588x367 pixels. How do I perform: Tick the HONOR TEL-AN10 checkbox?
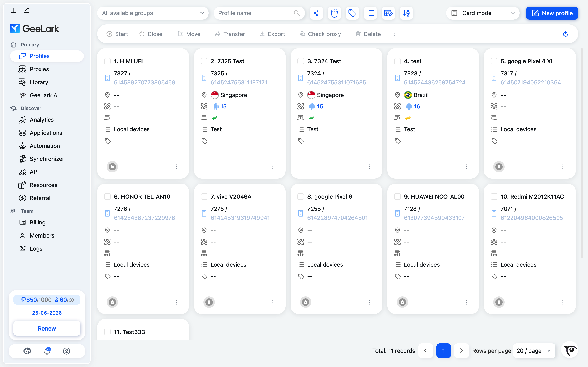(x=107, y=197)
